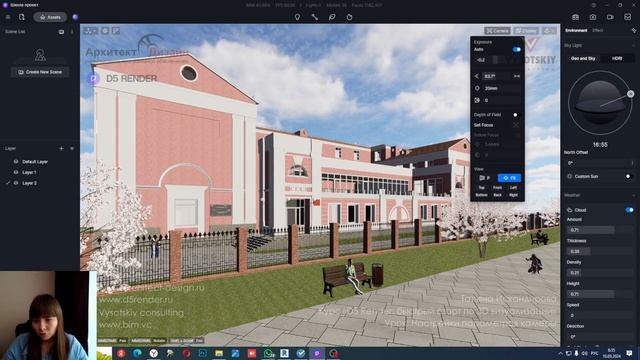Select the path tool in top toolbar

(x=315, y=17)
